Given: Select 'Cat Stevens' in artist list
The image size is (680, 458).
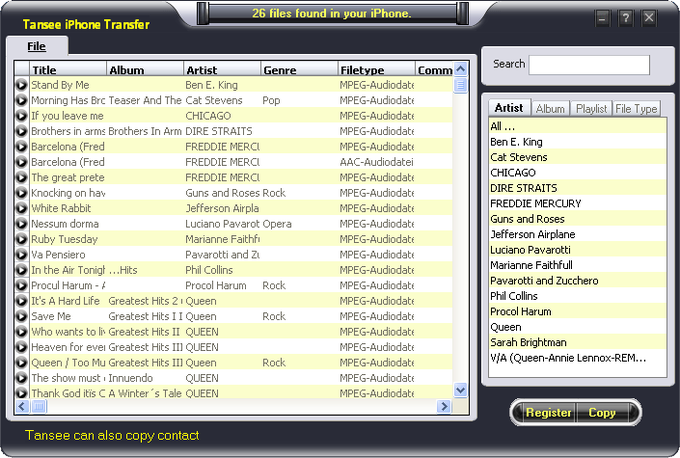Looking at the screenshot, I should pyautogui.click(x=577, y=157).
